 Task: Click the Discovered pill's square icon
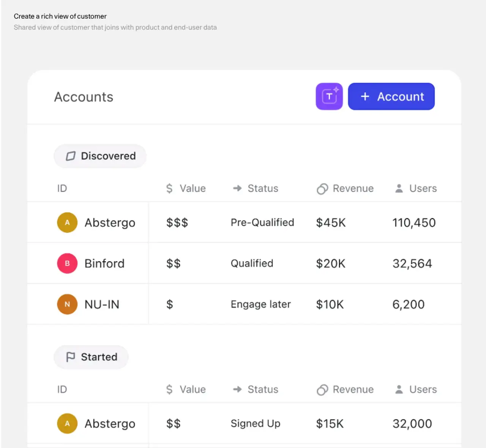pyautogui.click(x=71, y=156)
